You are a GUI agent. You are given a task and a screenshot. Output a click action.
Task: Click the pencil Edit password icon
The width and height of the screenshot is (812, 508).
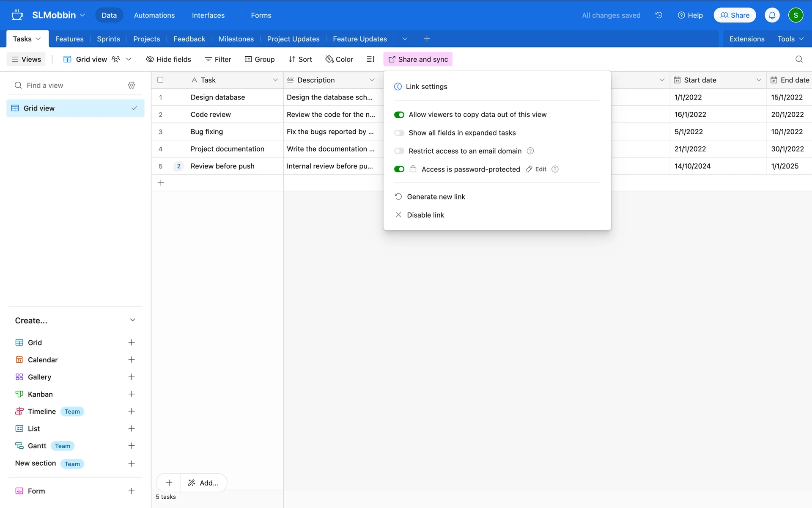point(529,169)
